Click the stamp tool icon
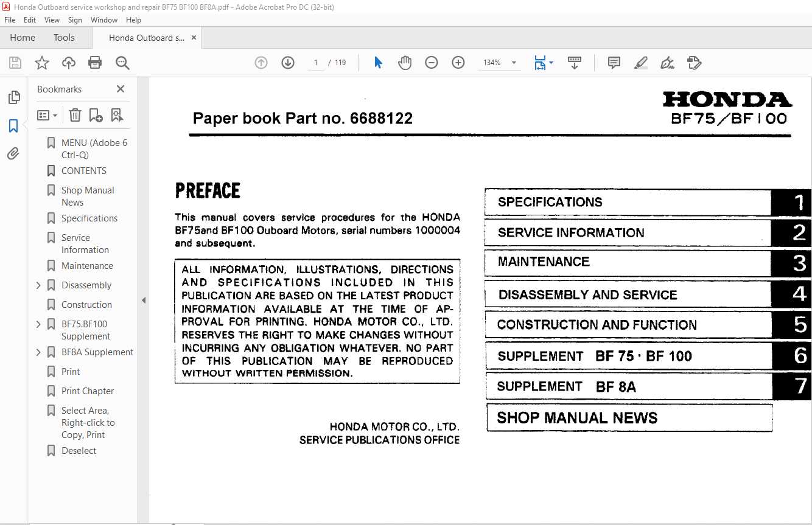The image size is (812, 525). click(694, 63)
